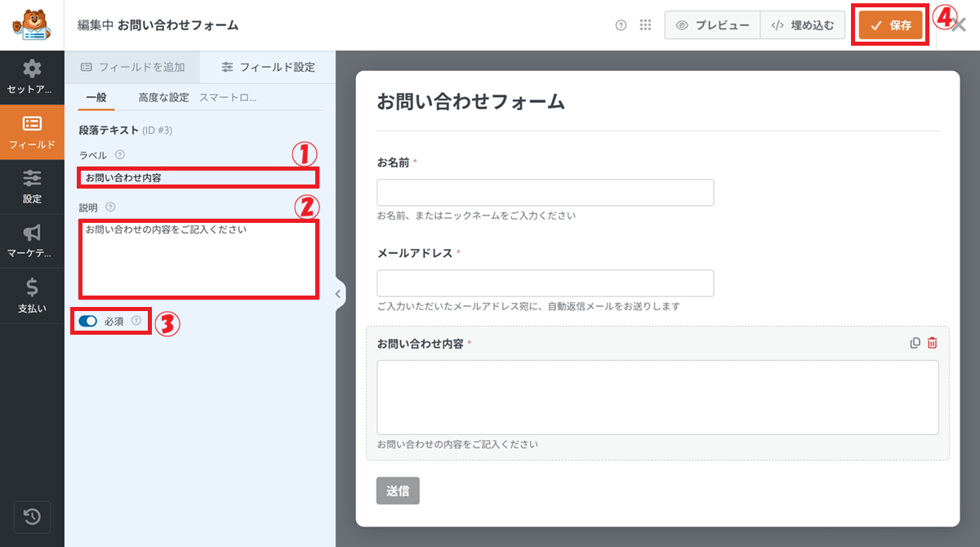The image size is (980, 547).
Task: Toggle the 必須 required switch
Action: point(88,322)
